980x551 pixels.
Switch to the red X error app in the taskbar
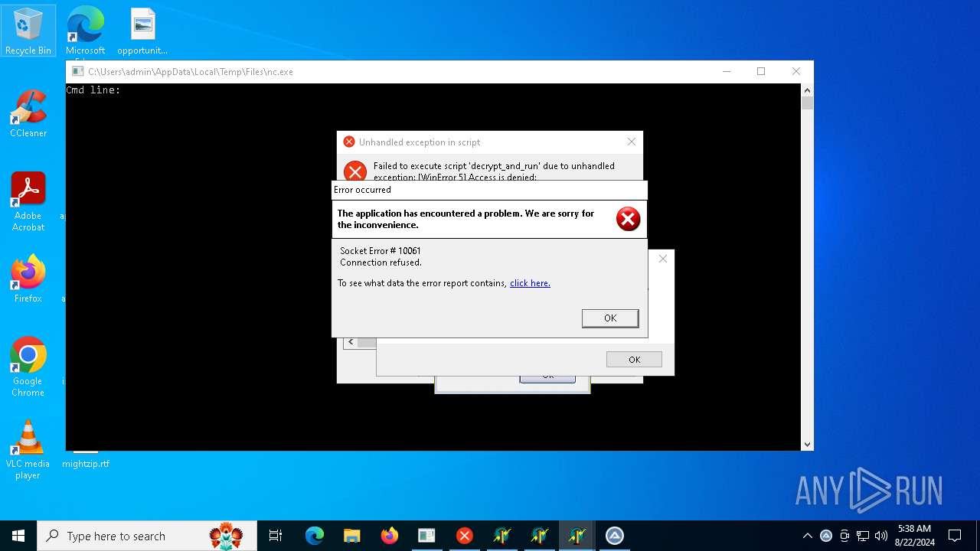coord(464,536)
